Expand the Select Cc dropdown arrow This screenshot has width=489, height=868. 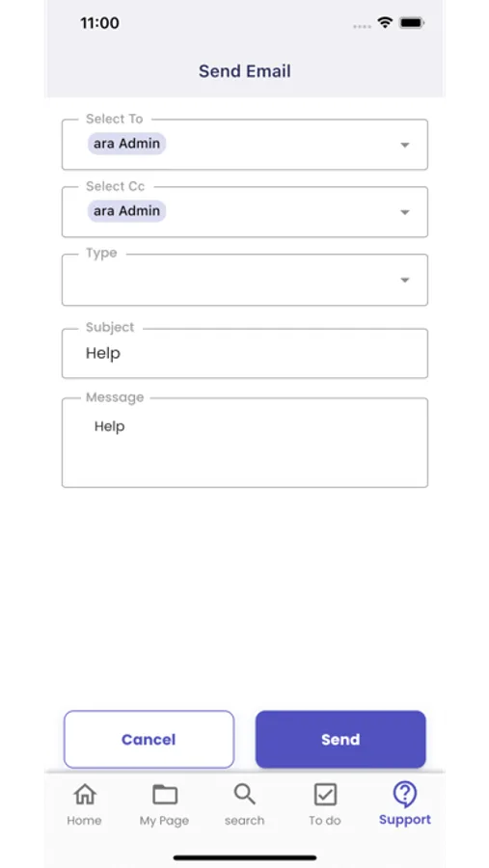(405, 212)
